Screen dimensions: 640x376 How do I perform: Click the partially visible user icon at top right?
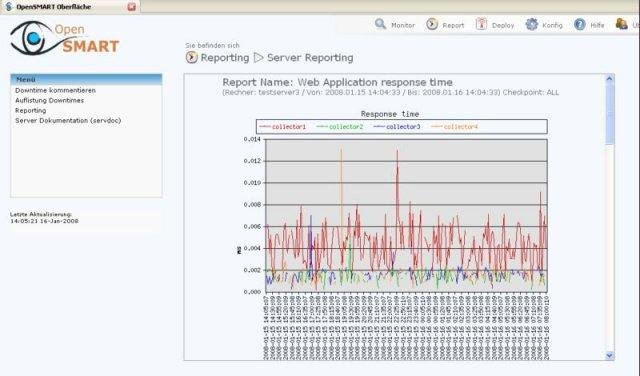tap(622, 24)
